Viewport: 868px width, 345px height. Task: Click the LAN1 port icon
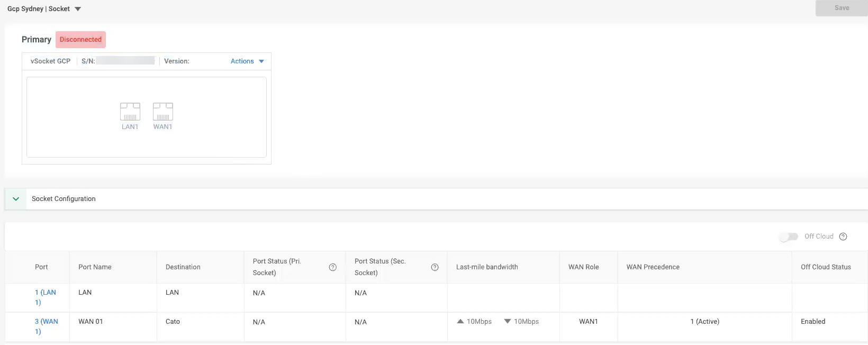130,112
